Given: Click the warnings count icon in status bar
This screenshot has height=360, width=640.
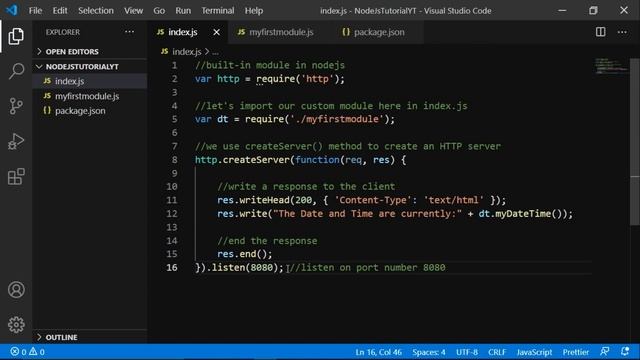Looking at the screenshot, I should coord(33,351).
